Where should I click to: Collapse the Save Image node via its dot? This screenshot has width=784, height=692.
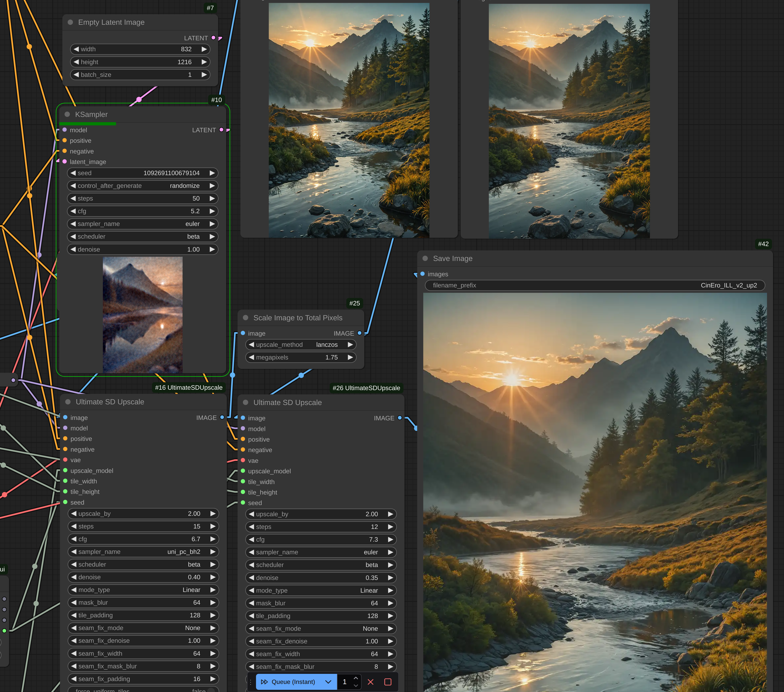pos(425,258)
